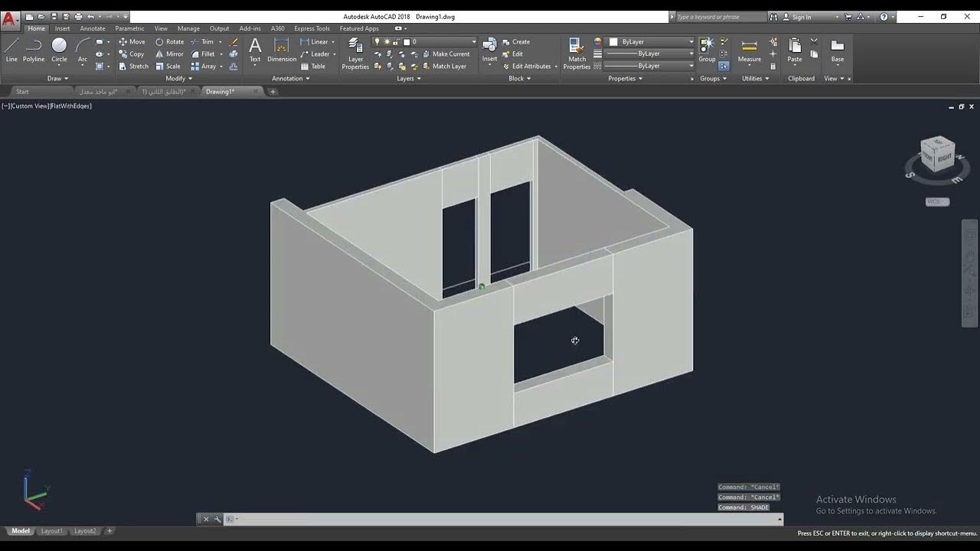Screen dimensions: 980x551
Task: Click the Trim tool
Action: [x=202, y=42]
